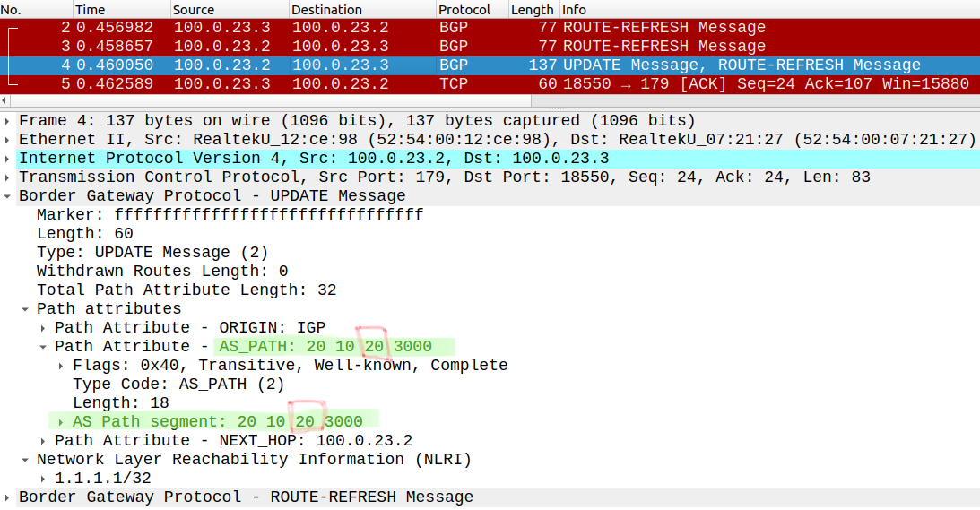Viewport: 980px width, 510px height.
Task: Sort packet list by Time column header
Action: 121,9
